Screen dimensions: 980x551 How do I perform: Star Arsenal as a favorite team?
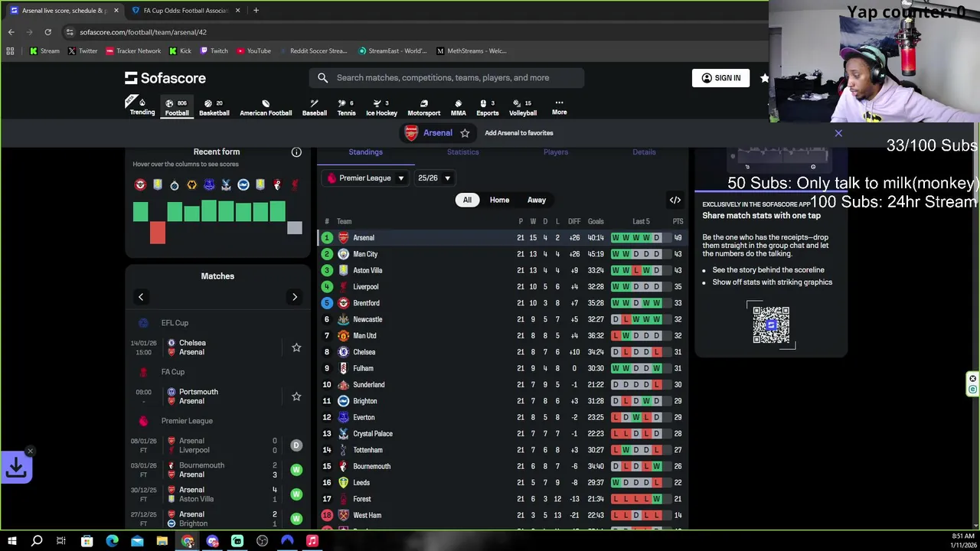[465, 133]
